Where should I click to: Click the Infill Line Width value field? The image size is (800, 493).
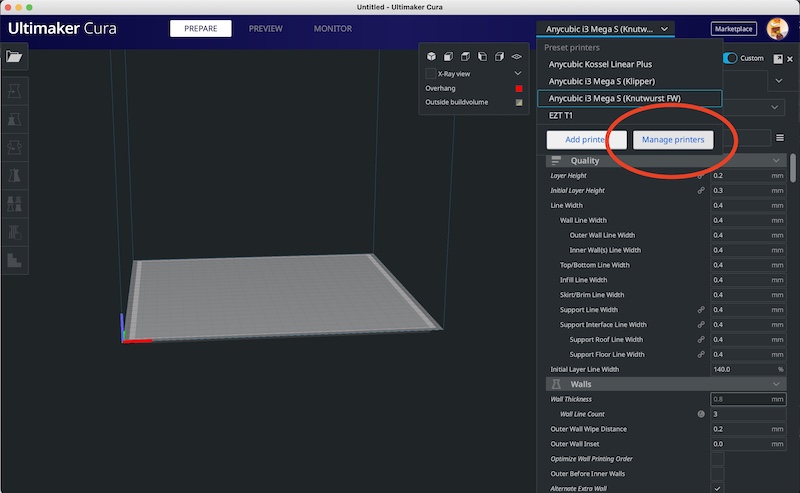coord(748,280)
